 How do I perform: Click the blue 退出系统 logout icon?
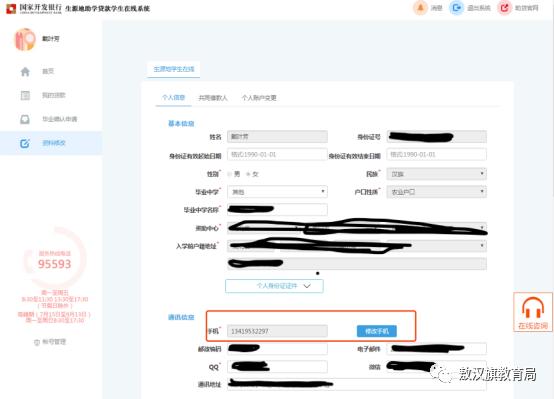456,8
